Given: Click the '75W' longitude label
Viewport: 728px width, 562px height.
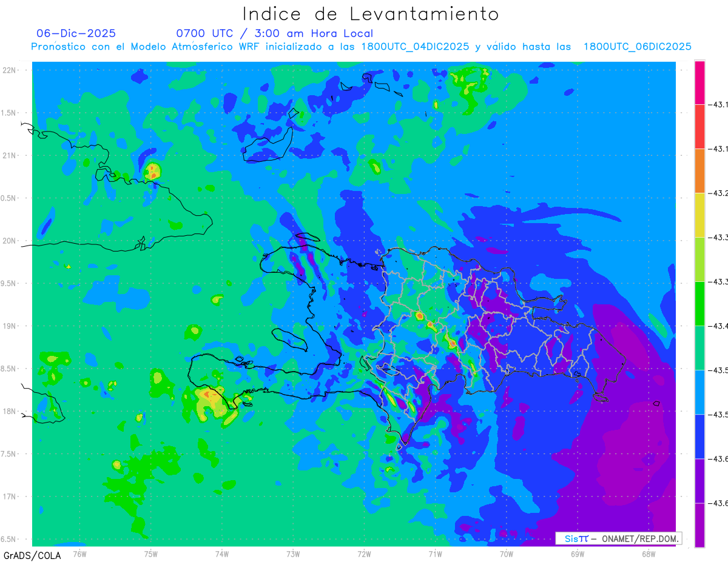Looking at the screenshot, I should [x=151, y=554].
